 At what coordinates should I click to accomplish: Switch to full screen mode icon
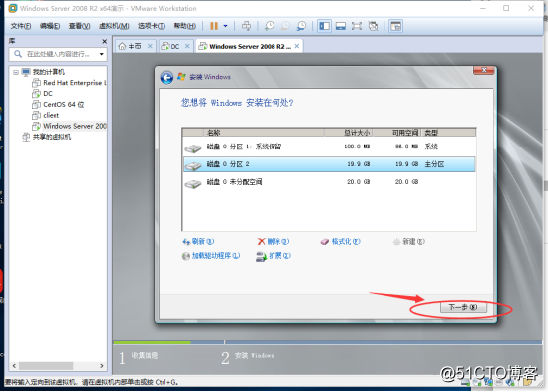pos(357,26)
